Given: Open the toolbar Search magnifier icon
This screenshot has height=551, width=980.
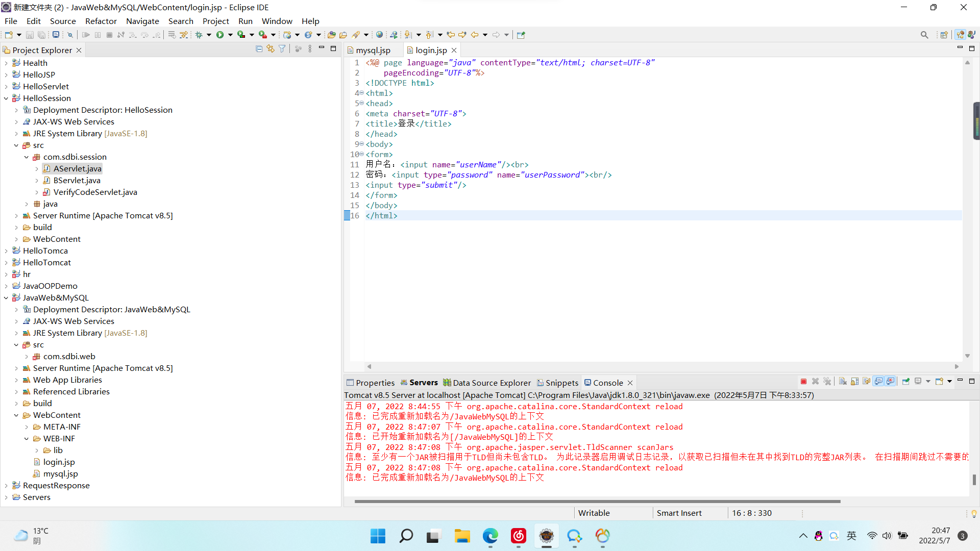Looking at the screenshot, I should click(x=924, y=35).
